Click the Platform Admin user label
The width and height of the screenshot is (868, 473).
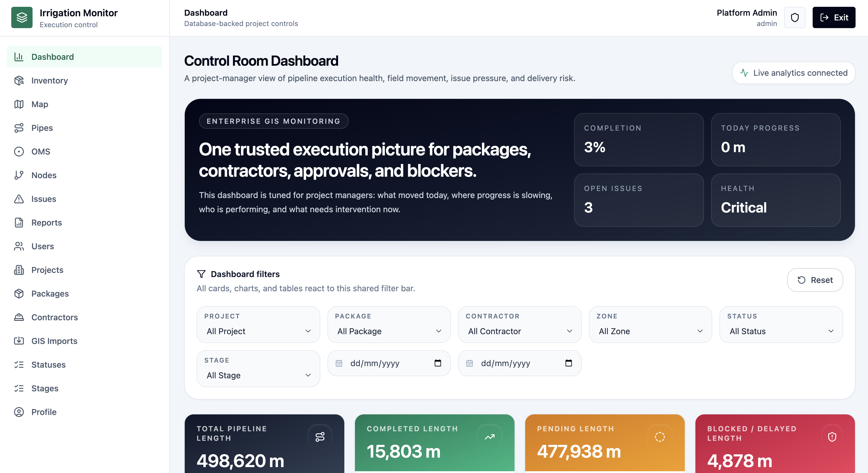click(x=747, y=13)
